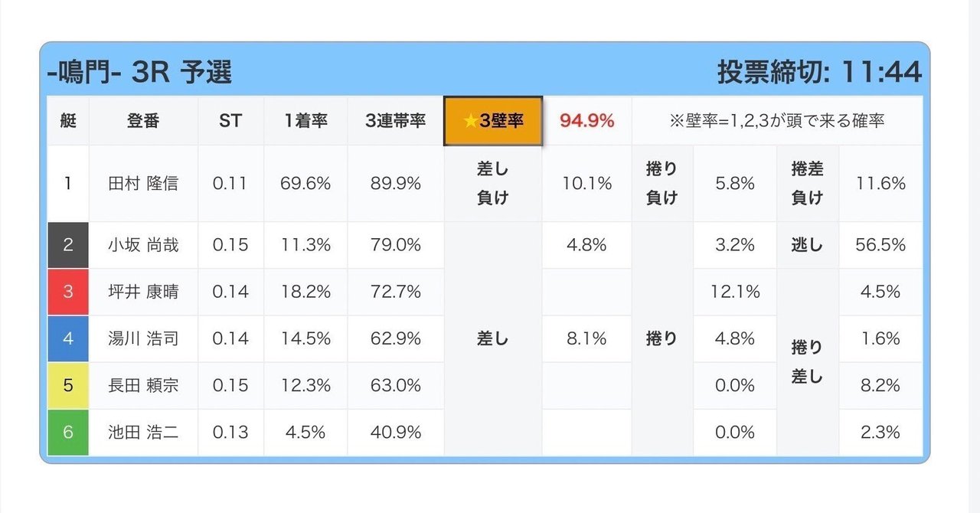Select the black boat number 2 cell
This screenshot has height=513, width=980.
point(68,245)
